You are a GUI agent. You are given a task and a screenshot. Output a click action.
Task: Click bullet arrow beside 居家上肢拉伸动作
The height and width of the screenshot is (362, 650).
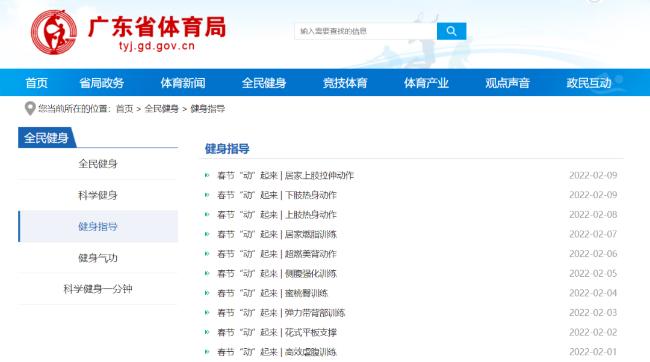[207, 175]
